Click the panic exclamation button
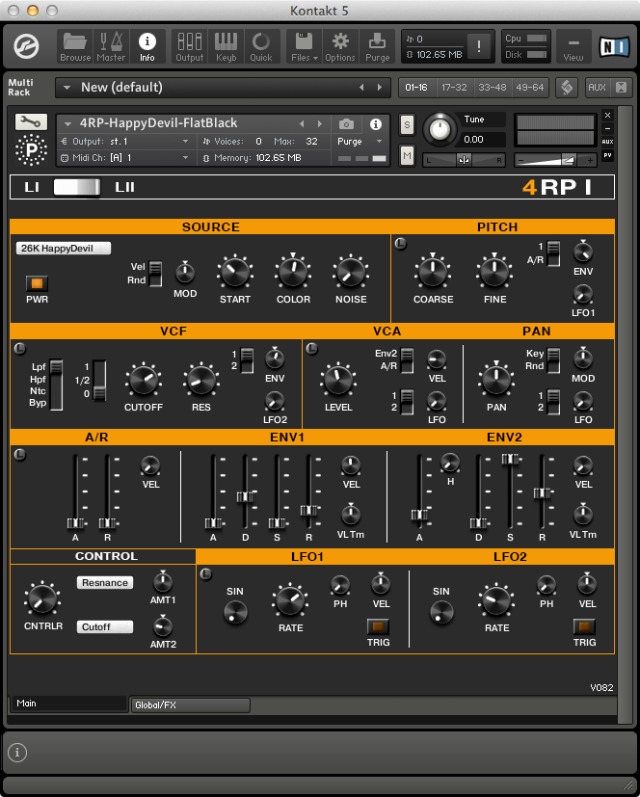 click(x=478, y=46)
